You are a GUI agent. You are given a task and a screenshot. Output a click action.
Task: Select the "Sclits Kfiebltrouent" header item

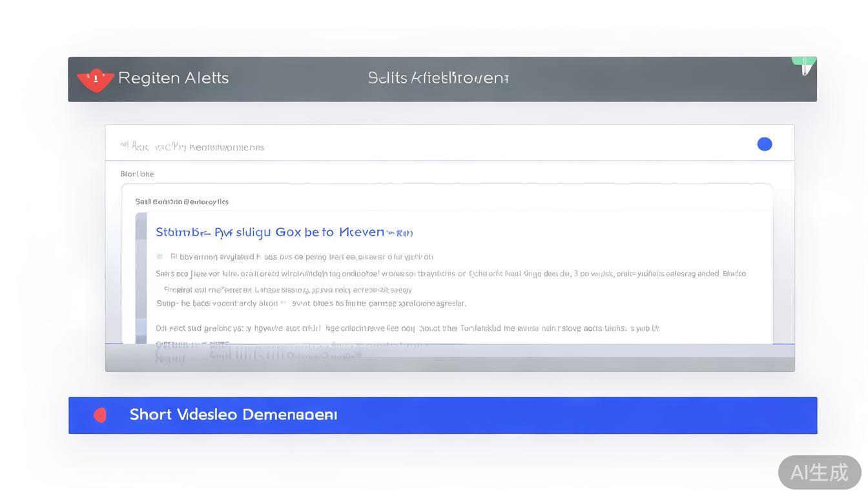coord(438,78)
